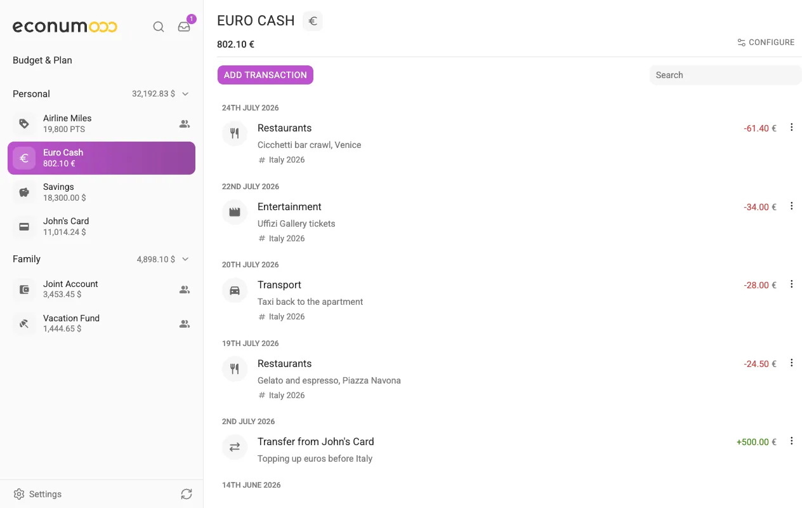Screen dimensions: 812x508
Task: Select the Euro Cash account
Action: coord(101,158)
